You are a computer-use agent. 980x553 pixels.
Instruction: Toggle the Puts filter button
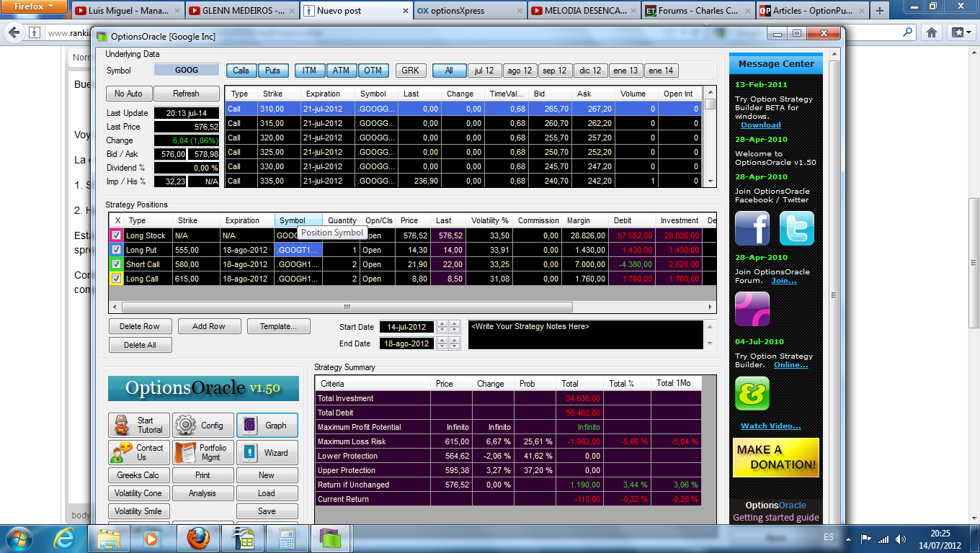coord(272,71)
